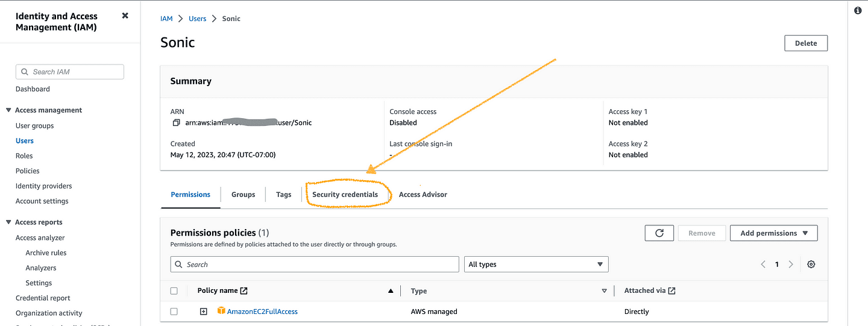Open Roles in sidebar
868x326 pixels.
(x=24, y=156)
